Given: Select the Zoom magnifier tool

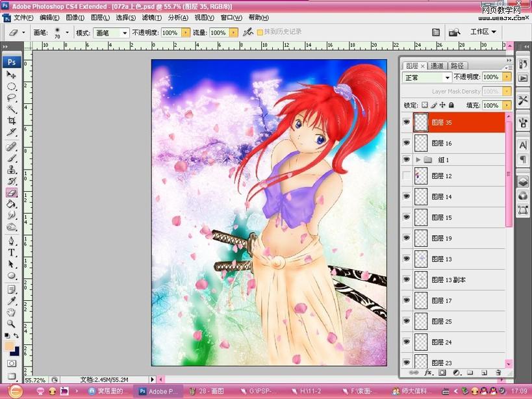Looking at the screenshot, I should point(11,324).
